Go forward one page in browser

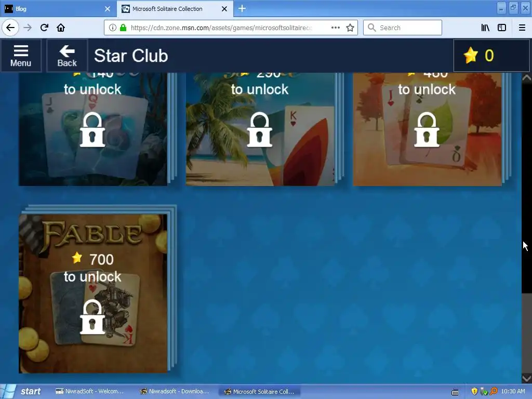click(x=28, y=28)
